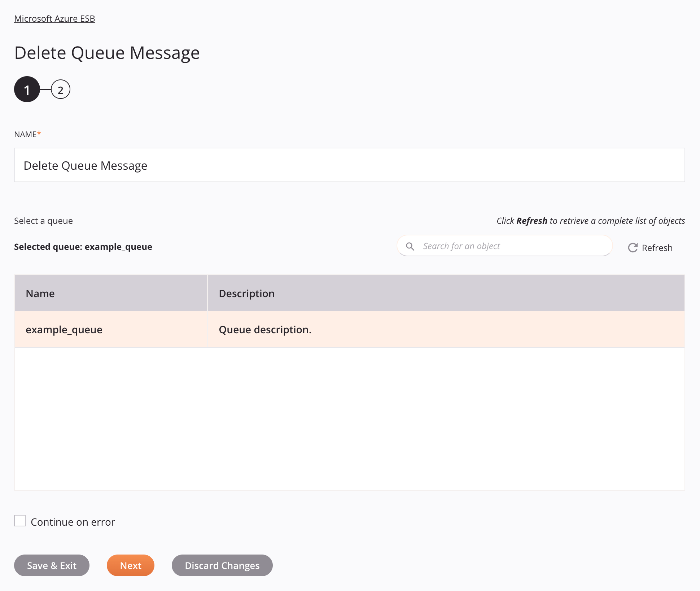Click the Microsoft Azure ESB breadcrumb link
The image size is (700, 591).
point(54,18)
